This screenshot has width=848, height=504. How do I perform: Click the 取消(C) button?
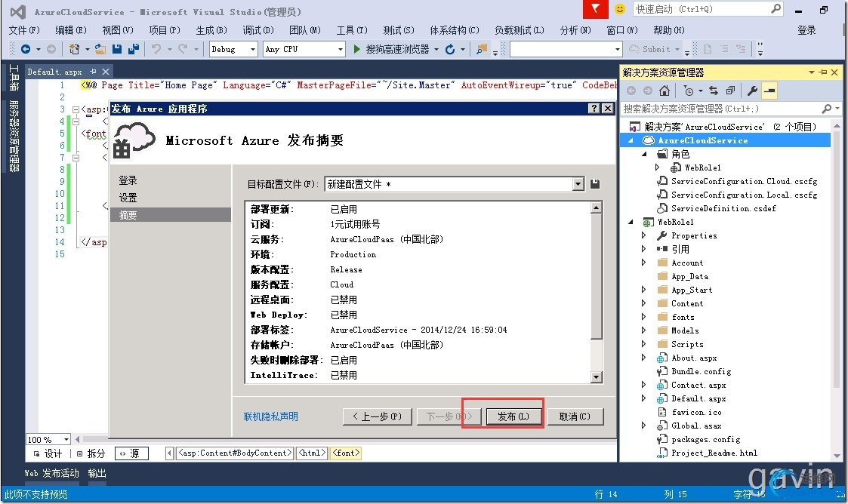pos(575,416)
